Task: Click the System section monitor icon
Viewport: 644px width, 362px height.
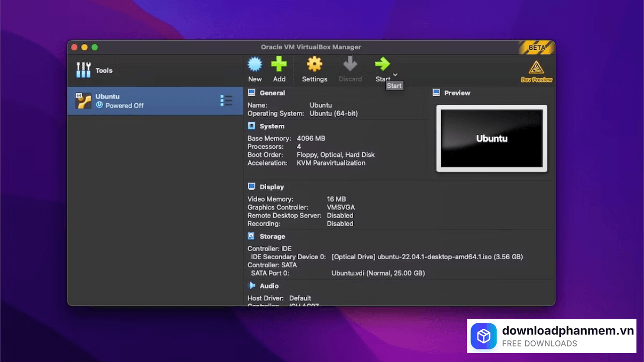Action: (x=251, y=126)
